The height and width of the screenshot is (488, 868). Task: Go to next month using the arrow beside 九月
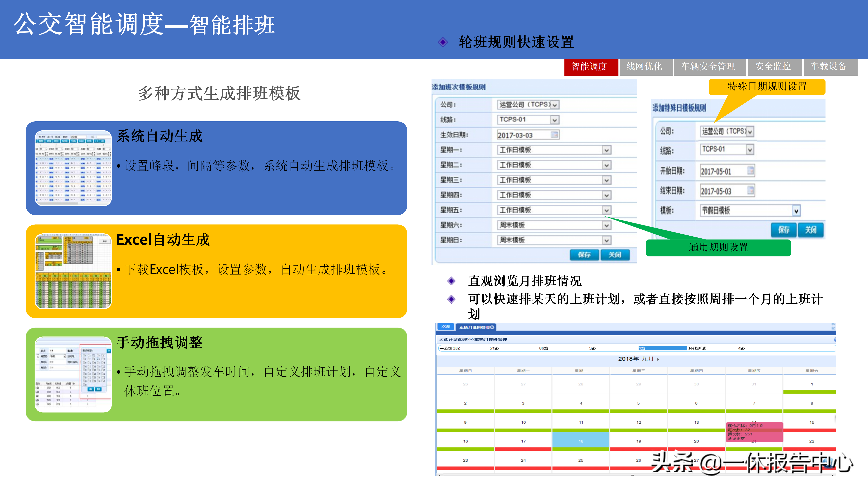(658, 359)
